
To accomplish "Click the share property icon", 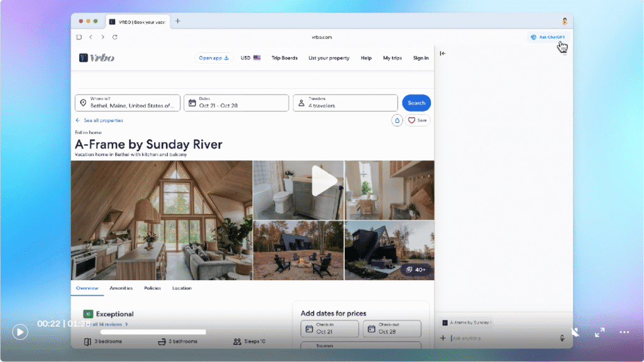I will pos(397,120).
